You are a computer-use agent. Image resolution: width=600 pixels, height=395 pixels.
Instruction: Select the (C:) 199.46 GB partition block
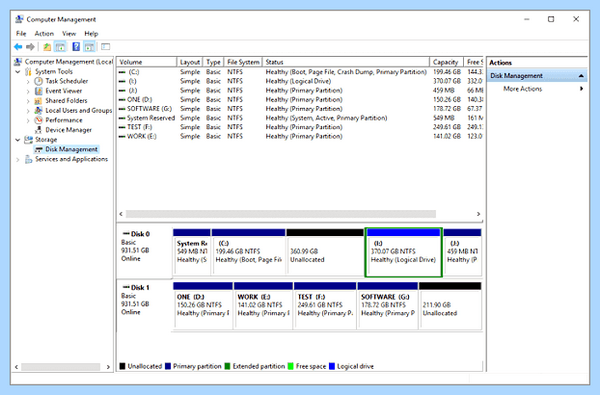point(248,252)
